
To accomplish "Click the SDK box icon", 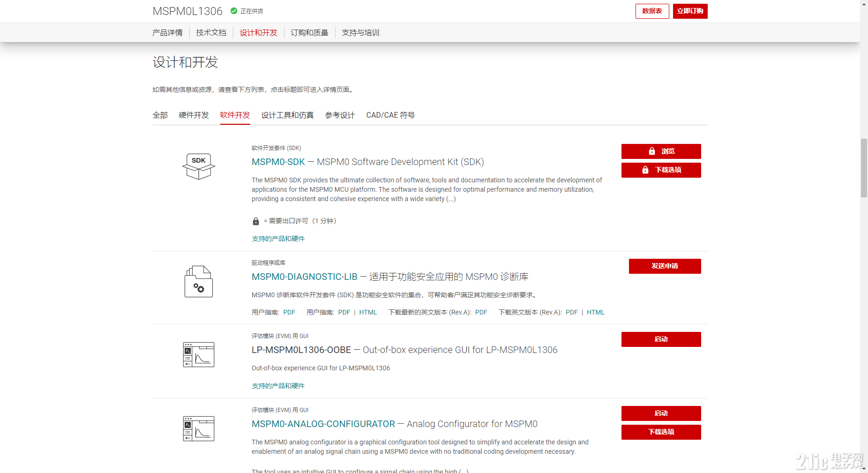I will coord(199,166).
